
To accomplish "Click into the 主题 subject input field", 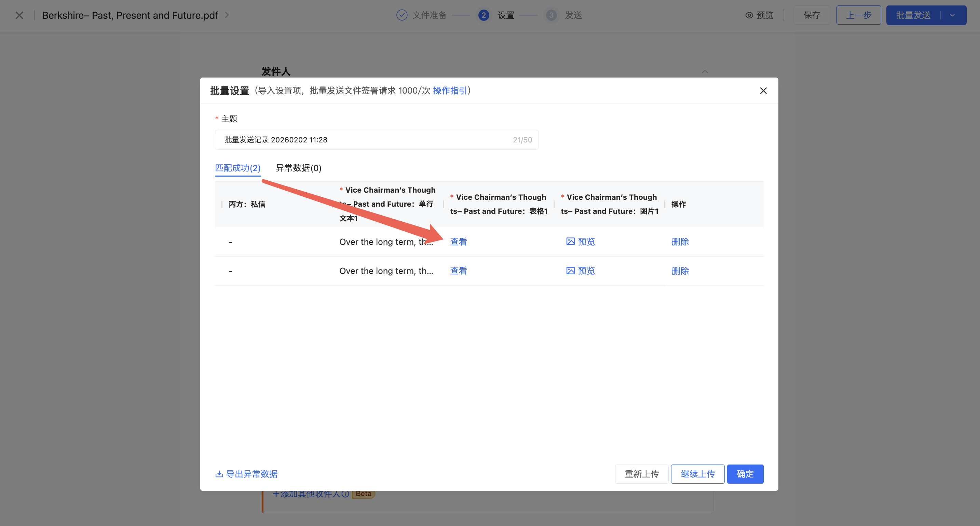I will tap(365, 140).
